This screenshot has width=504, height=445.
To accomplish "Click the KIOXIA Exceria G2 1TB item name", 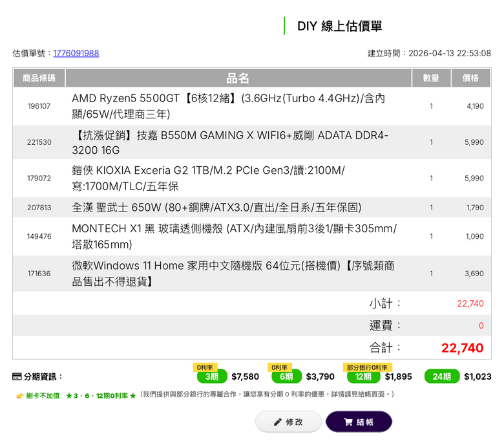I will pyautogui.click(x=208, y=179).
